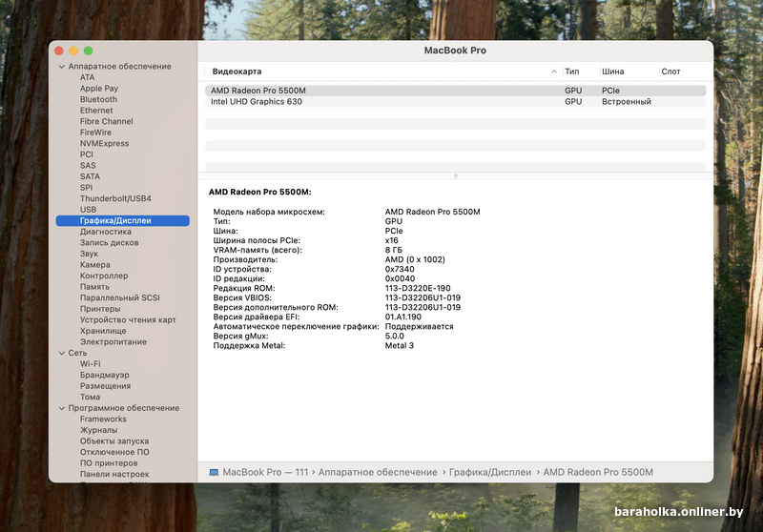
Task: Open Хранилище in the sidebar
Action: tap(103, 331)
